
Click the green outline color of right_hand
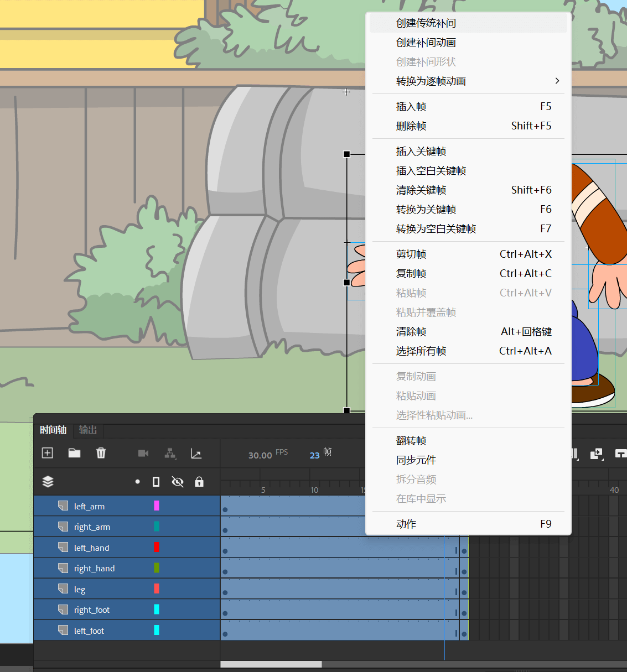pyautogui.click(x=157, y=567)
